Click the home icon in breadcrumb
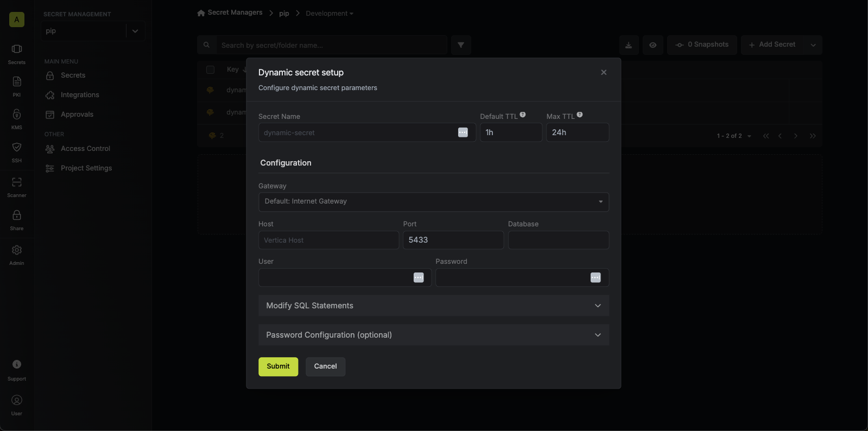The width and height of the screenshot is (868, 431). click(201, 13)
